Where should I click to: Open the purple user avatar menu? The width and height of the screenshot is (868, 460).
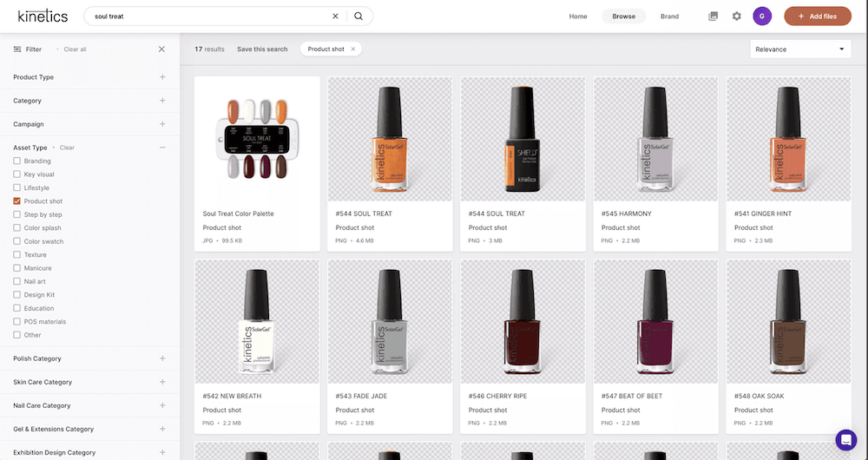pos(762,16)
